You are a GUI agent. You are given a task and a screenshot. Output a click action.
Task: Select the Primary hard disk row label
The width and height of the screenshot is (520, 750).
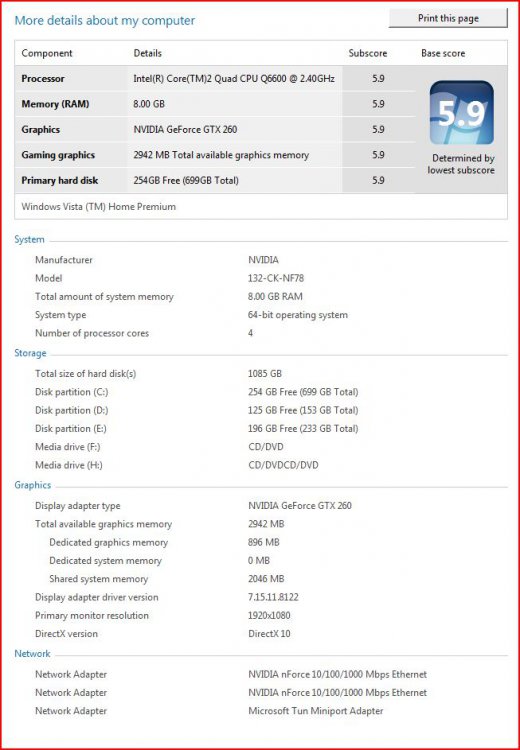pos(59,180)
